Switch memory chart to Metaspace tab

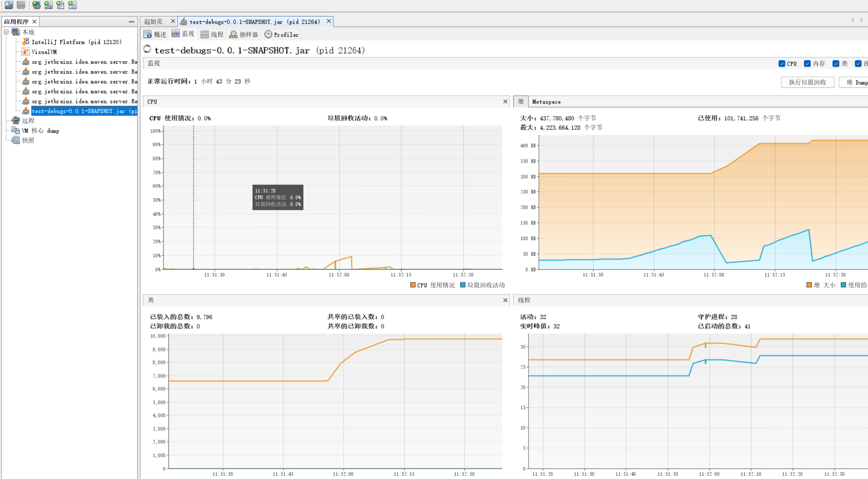click(x=546, y=102)
